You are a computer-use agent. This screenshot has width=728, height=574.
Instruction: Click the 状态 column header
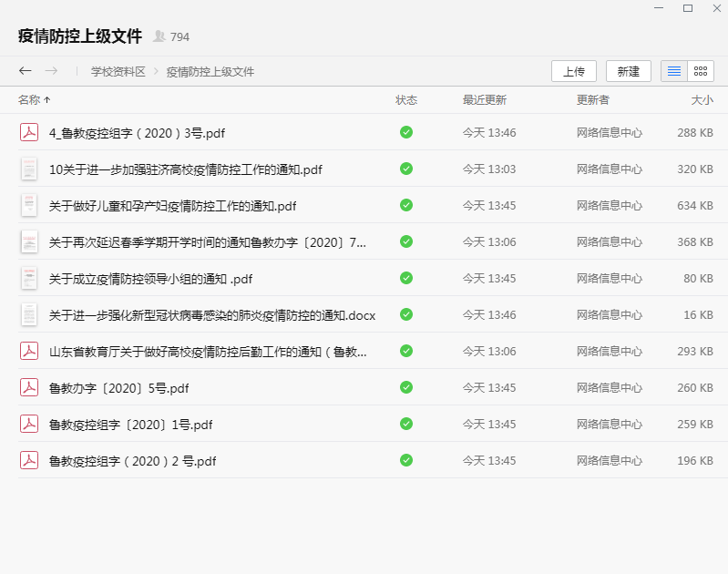coord(406,99)
